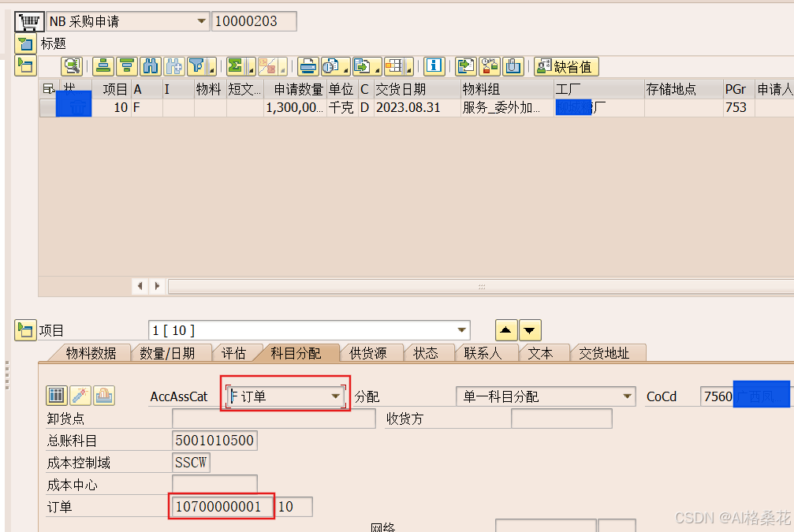Collapse the item overview section
Image resolution: width=794 pixels, height=532 pixels.
(x=25, y=66)
